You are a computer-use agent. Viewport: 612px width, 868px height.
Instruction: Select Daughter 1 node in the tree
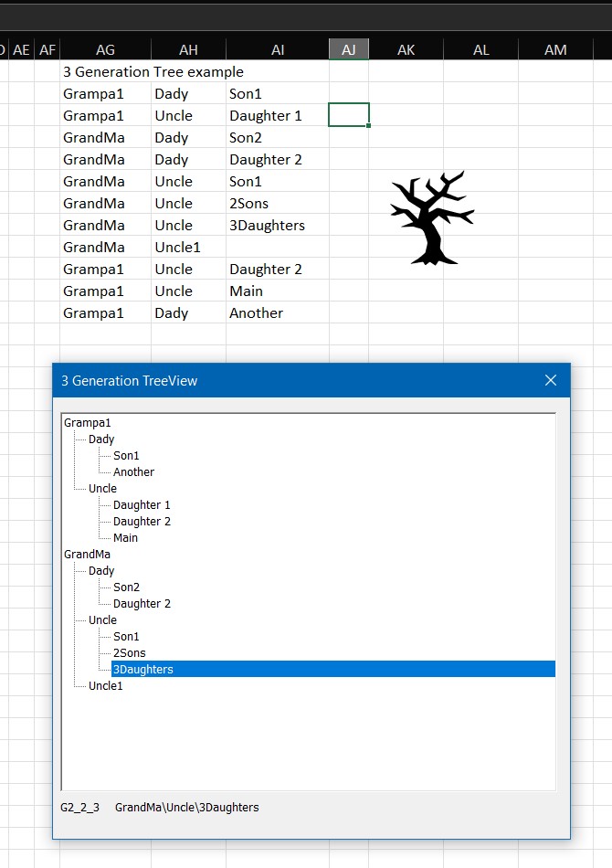(x=142, y=505)
